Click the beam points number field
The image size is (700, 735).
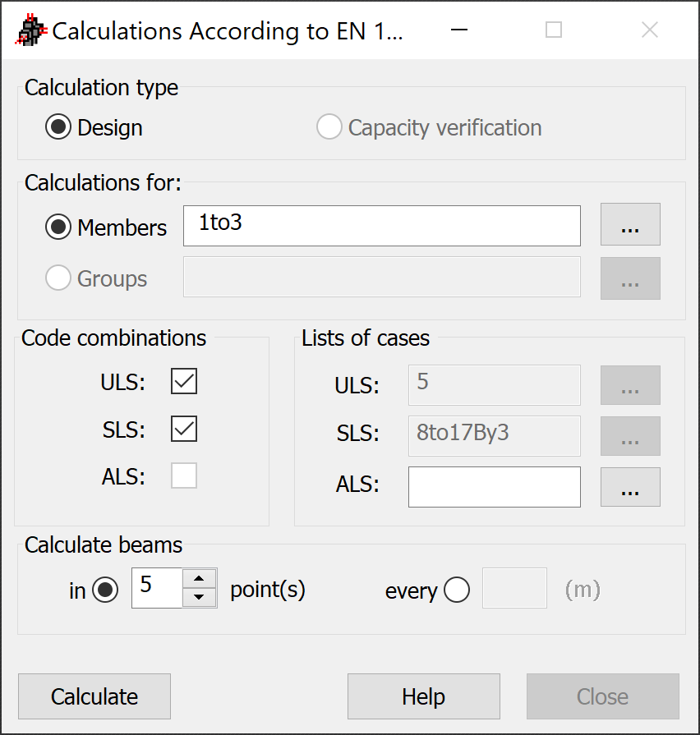(x=158, y=588)
